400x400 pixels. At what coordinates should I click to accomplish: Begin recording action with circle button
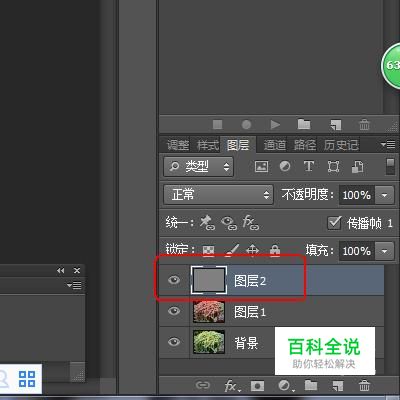[246, 125]
